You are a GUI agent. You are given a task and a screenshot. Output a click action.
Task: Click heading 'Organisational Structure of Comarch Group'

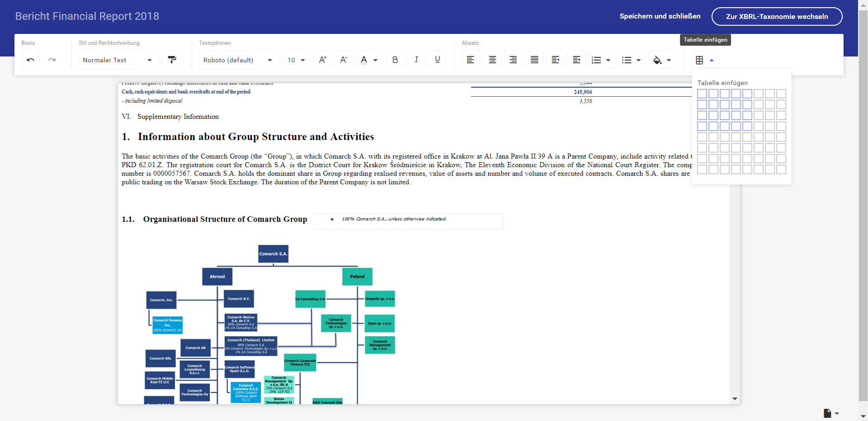pyautogui.click(x=225, y=219)
